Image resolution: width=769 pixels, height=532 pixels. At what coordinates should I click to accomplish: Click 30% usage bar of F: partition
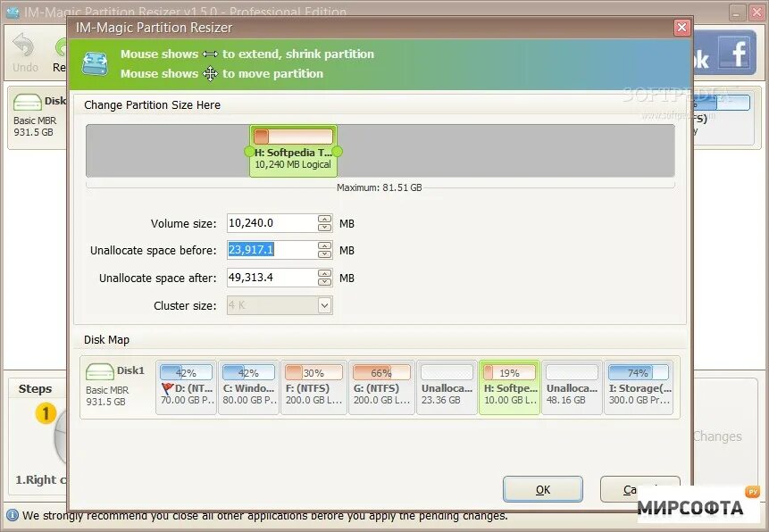[x=313, y=372]
